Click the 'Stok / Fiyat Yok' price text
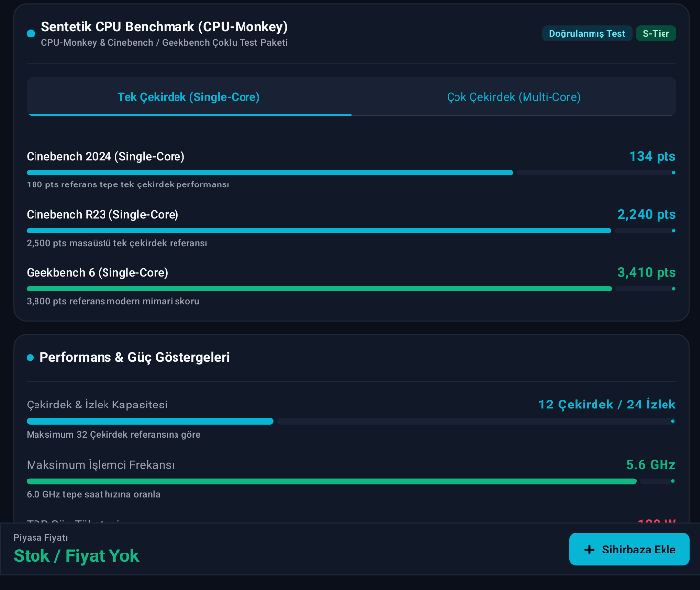Viewport: 700px width, 590px height. [x=76, y=556]
